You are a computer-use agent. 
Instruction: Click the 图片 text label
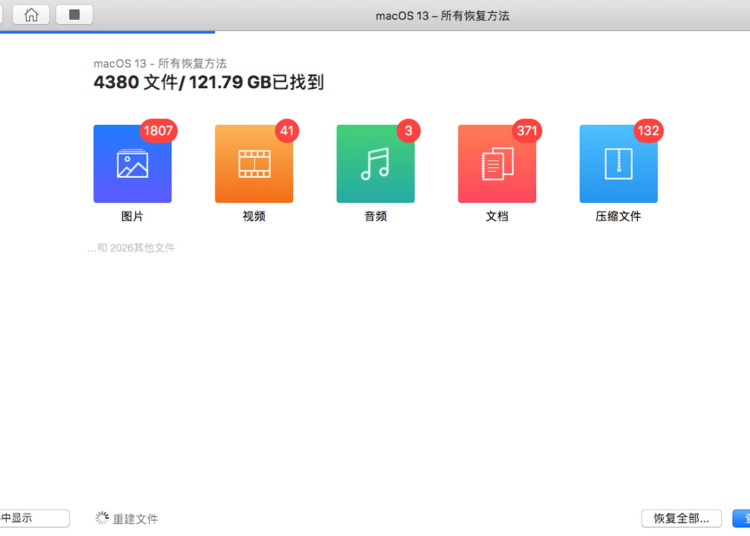pyautogui.click(x=132, y=216)
